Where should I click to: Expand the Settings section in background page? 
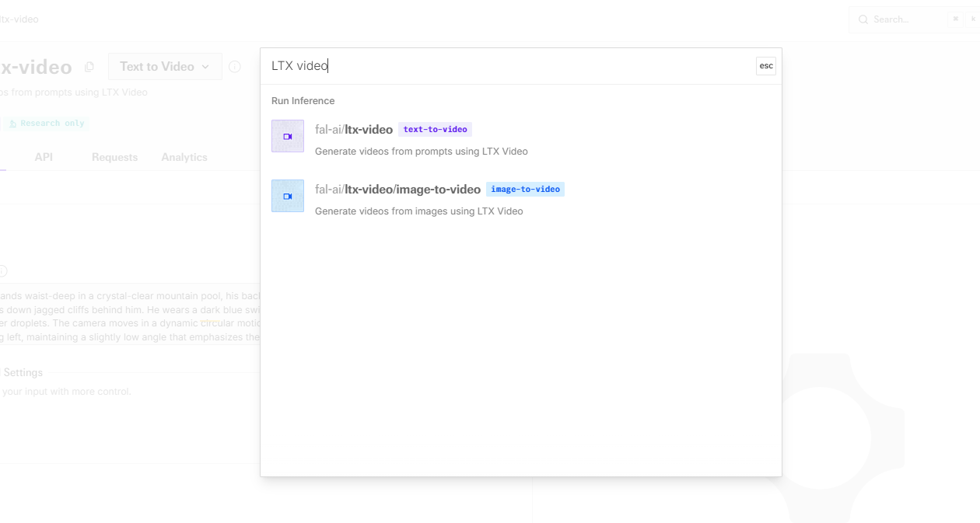pyautogui.click(x=23, y=373)
